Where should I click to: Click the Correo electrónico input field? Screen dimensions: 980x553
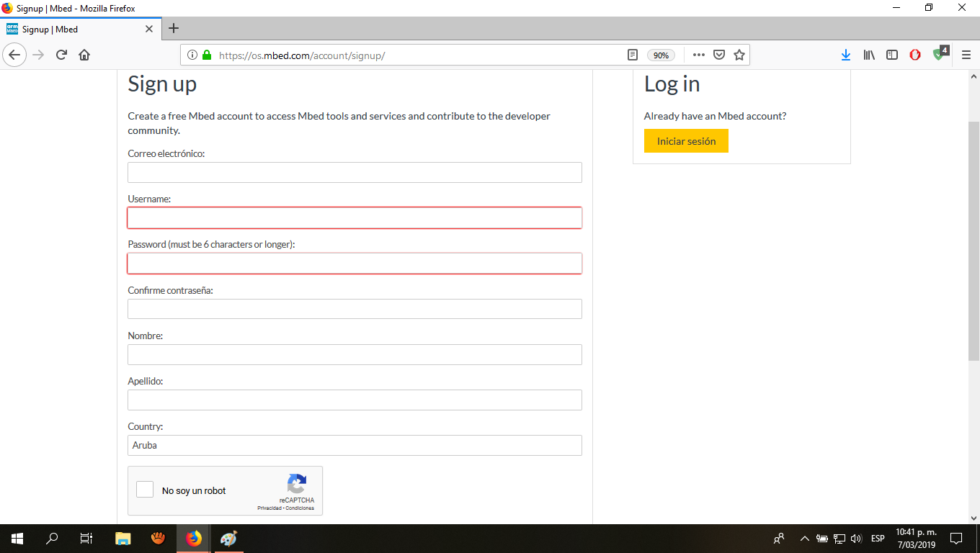coord(355,173)
